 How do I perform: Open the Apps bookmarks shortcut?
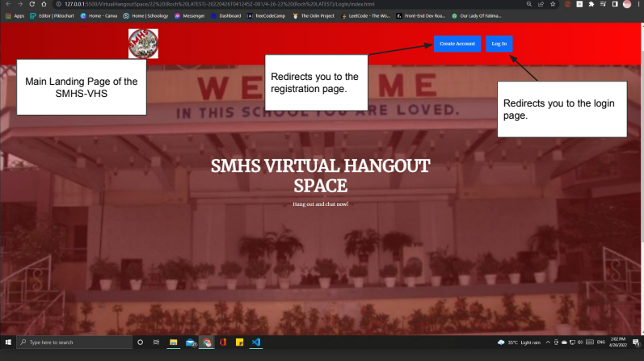pos(15,15)
